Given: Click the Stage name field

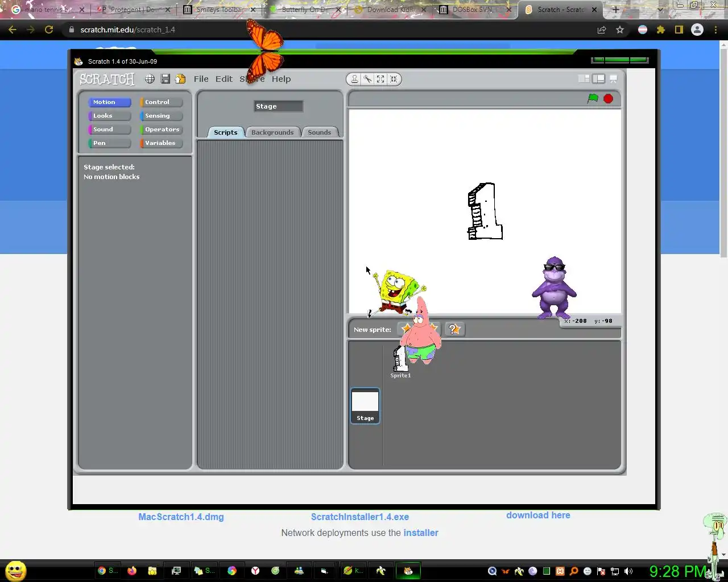Looking at the screenshot, I should click(278, 106).
